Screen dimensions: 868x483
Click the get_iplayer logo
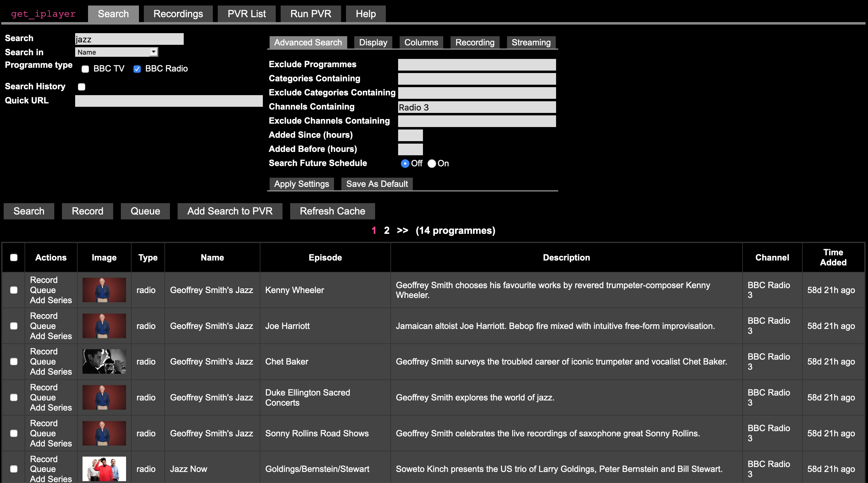pos(43,14)
